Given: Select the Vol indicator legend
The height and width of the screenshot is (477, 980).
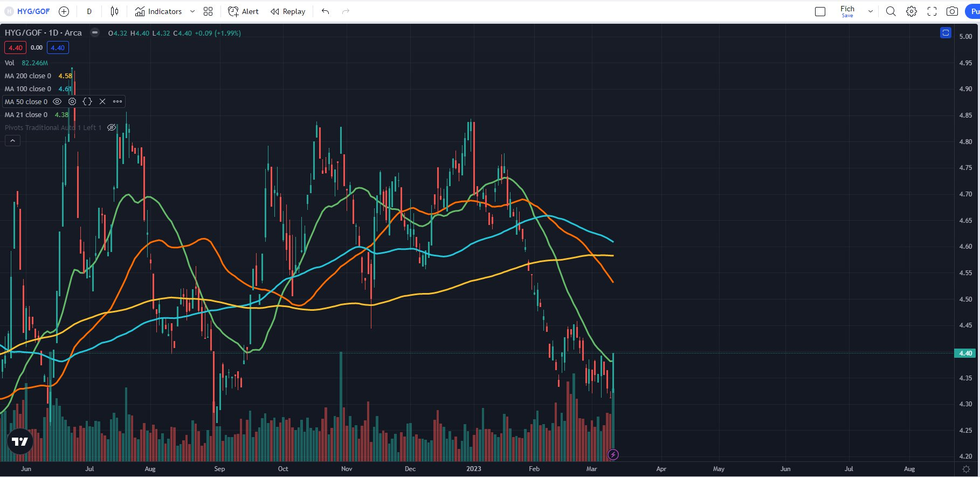Looking at the screenshot, I should (10, 63).
